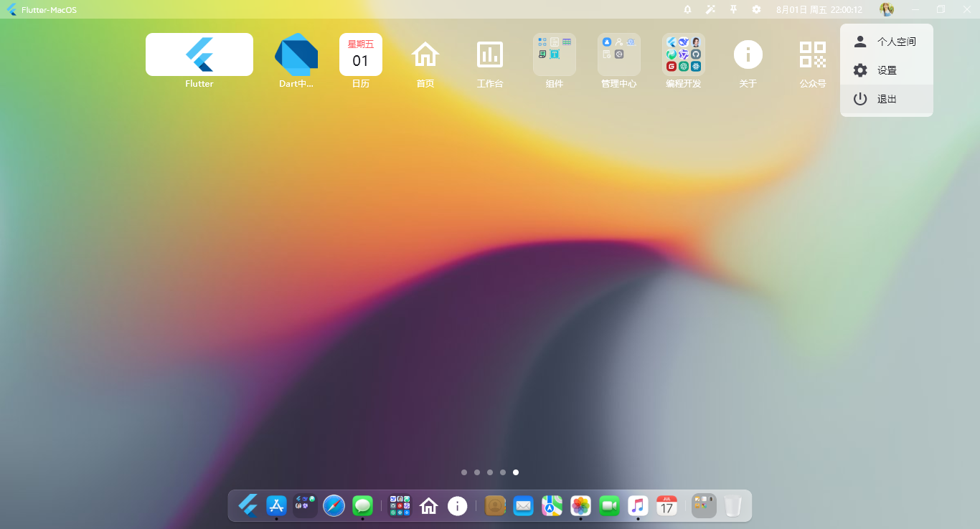The image size is (980, 529).
Task: Open the Flutter app on the desktop
Action: pyautogui.click(x=199, y=54)
